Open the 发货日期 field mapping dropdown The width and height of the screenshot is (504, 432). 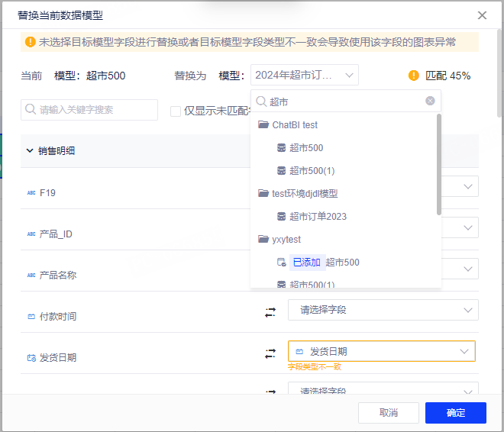click(382, 351)
